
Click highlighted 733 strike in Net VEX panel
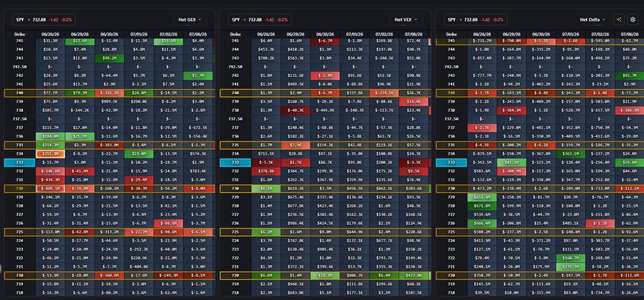click(236, 162)
